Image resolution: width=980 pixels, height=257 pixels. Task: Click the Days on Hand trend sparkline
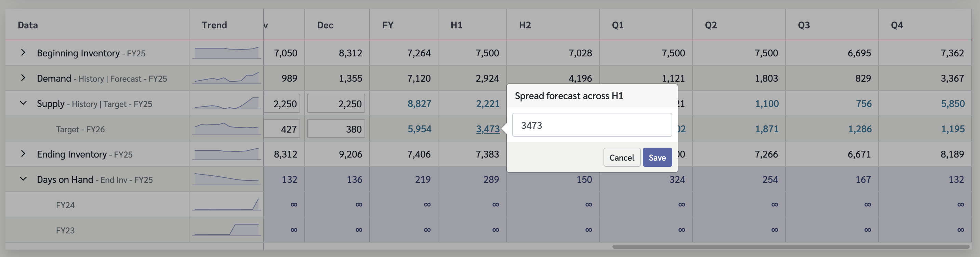pyautogui.click(x=226, y=179)
